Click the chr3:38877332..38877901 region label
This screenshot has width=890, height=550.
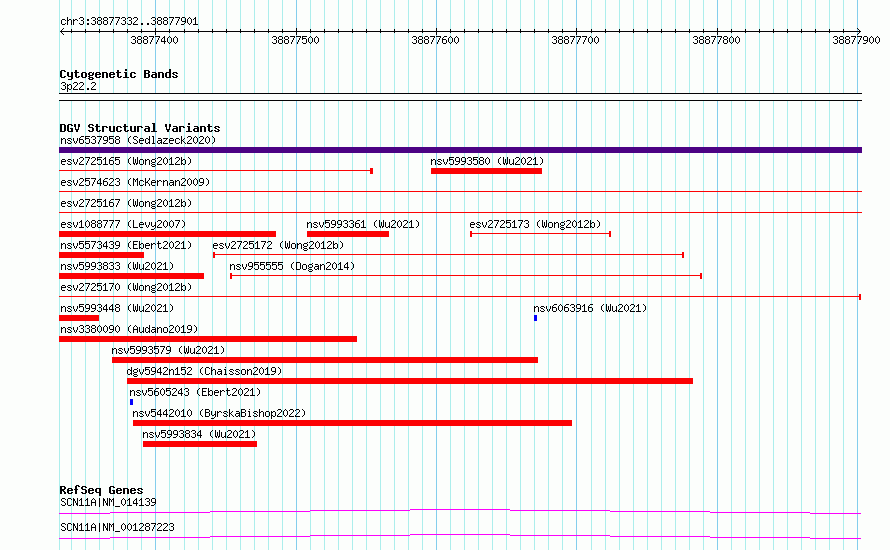click(129, 22)
